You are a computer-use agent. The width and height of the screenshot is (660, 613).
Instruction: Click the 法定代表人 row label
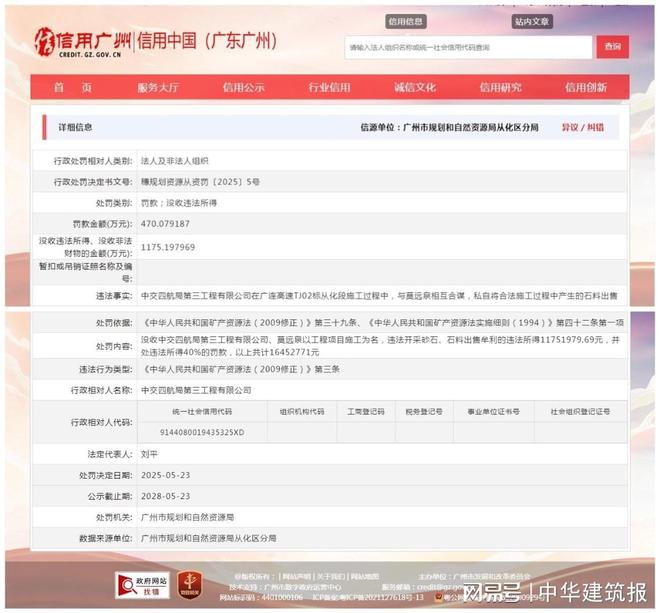point(109,454)
